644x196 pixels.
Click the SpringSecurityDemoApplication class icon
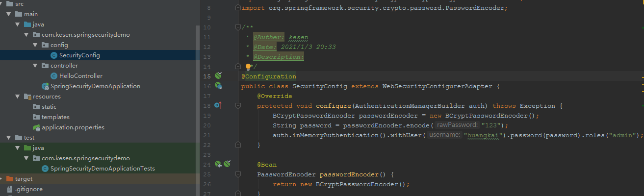[45, 86]
